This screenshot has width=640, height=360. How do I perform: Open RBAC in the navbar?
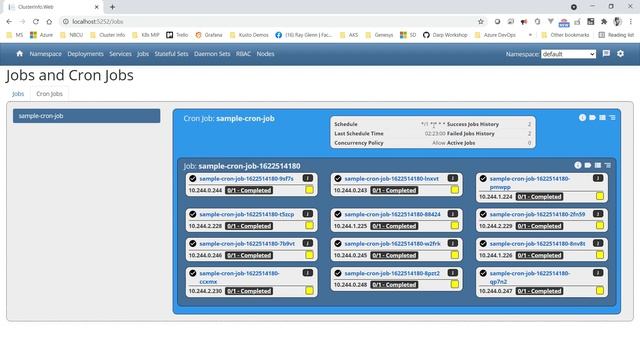pyautogui.click(x=243, y=54)
